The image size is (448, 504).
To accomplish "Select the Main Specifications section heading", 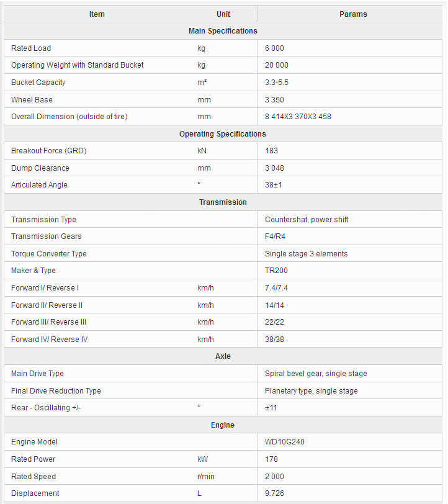I will (x=223, y=30).
